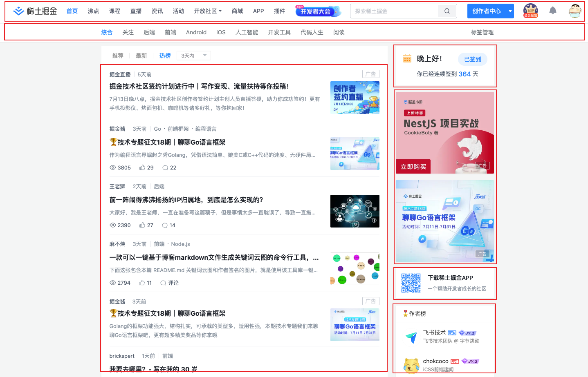Click the search magnifier icon
588x377 pixels.
[447, 11]
